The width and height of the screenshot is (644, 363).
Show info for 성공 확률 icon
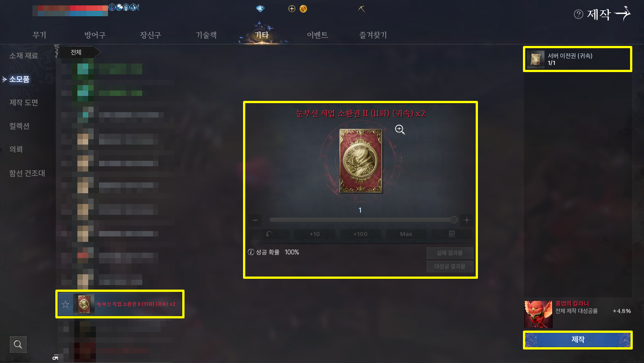click(251, 252)
